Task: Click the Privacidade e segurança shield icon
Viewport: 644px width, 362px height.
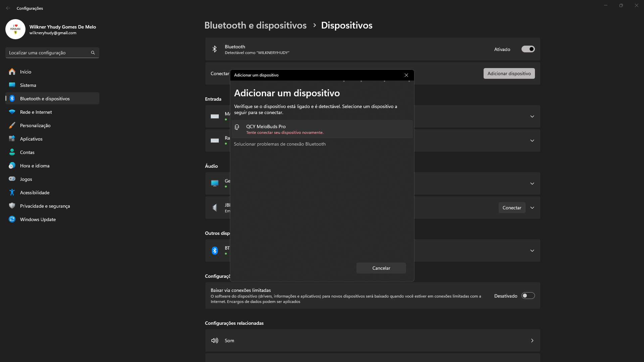Action: pos(12,206)
